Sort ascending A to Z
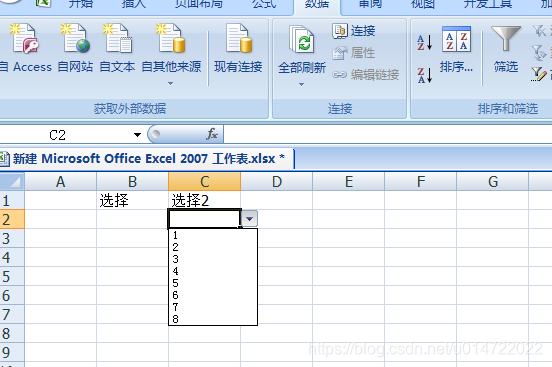Image resolution: width=552 pixels, height=367 pixels. 425,42
